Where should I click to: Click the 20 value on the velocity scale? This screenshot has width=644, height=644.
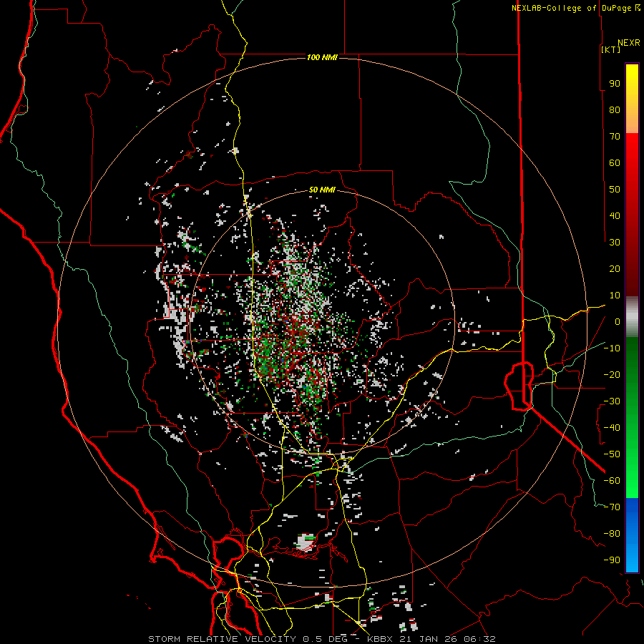tap(615, 268)
